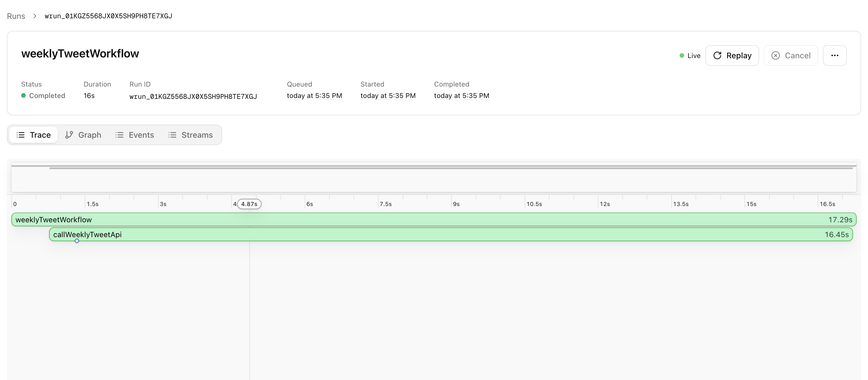The image size is (868, 380).
Task: Click the Completed timestamp today at 5:35 PM
Action: coord(461,96)
